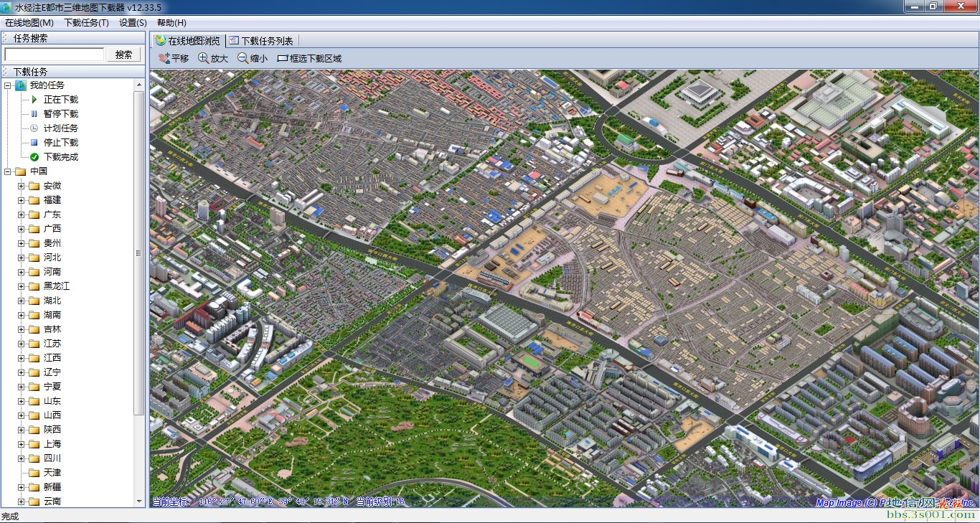Click the folder icon beside 安徽
The image size is (980, 523).
click(34, 186)
